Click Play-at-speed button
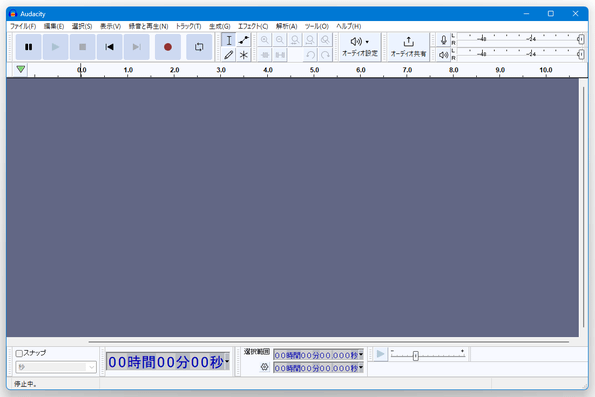 coord(380,354)
